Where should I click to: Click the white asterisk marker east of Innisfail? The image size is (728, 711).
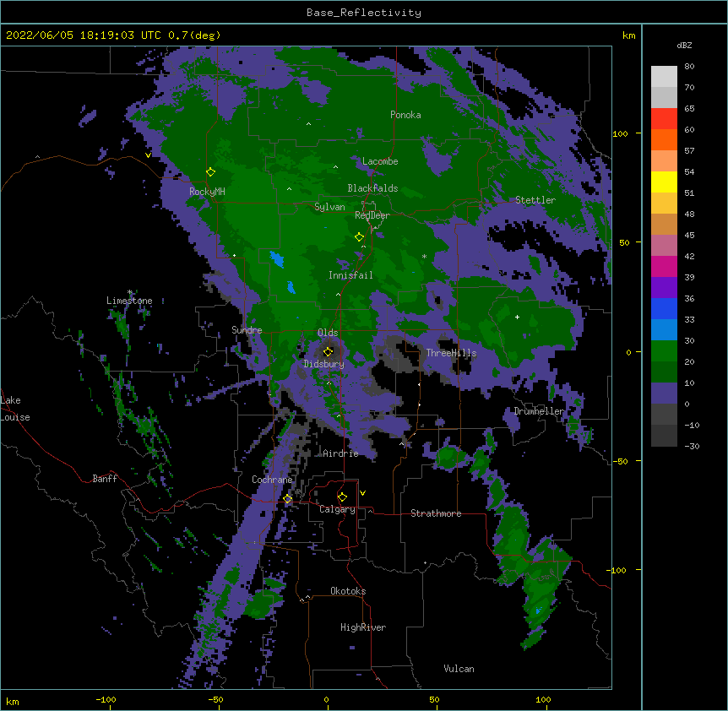coord(424,257)
